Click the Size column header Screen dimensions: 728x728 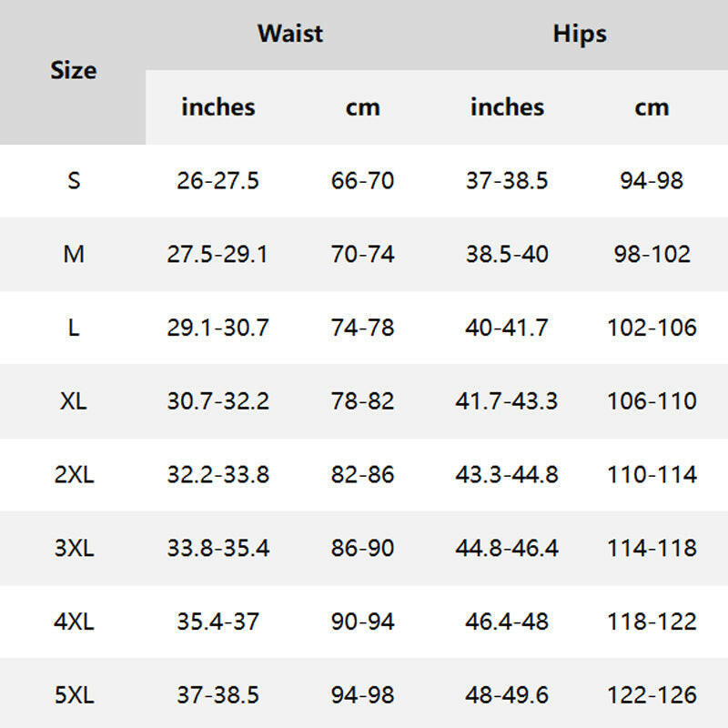[73, 71]
